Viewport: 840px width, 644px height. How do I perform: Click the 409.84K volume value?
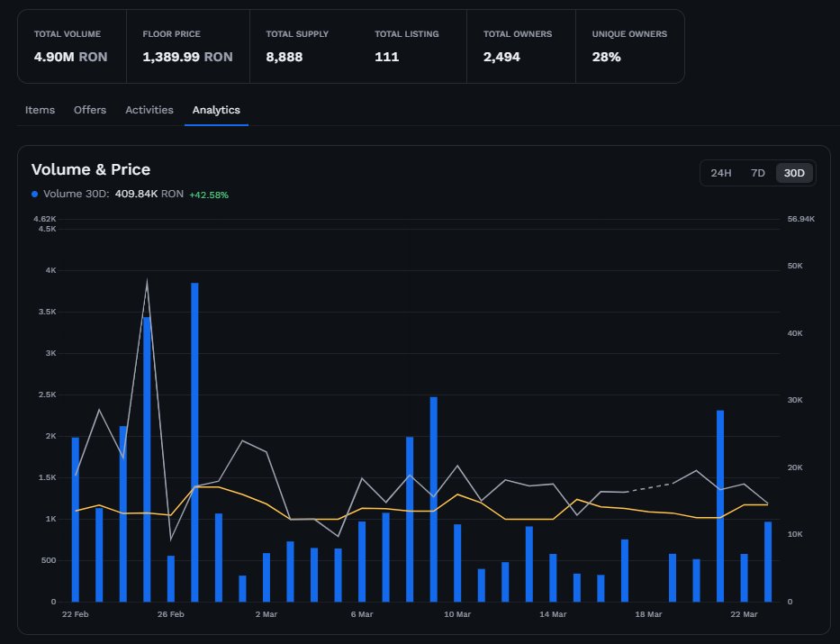click(136, 194)
